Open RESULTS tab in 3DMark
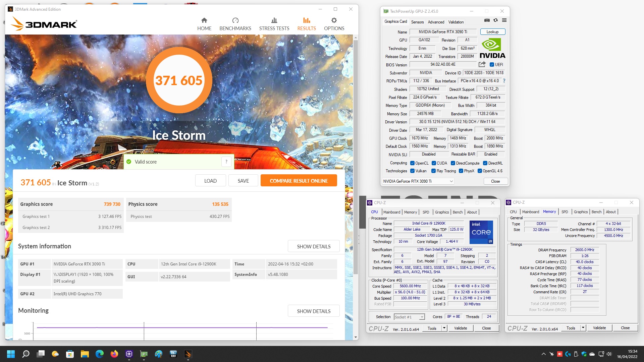The height and width of the screenshot is (362, 644). click(x=307, y=24)
